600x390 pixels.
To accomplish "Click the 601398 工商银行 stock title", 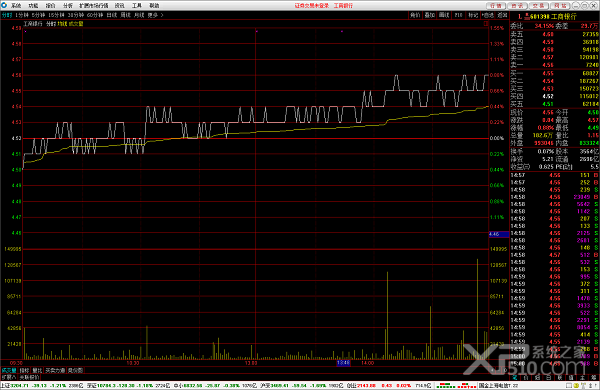I will 553,16.
